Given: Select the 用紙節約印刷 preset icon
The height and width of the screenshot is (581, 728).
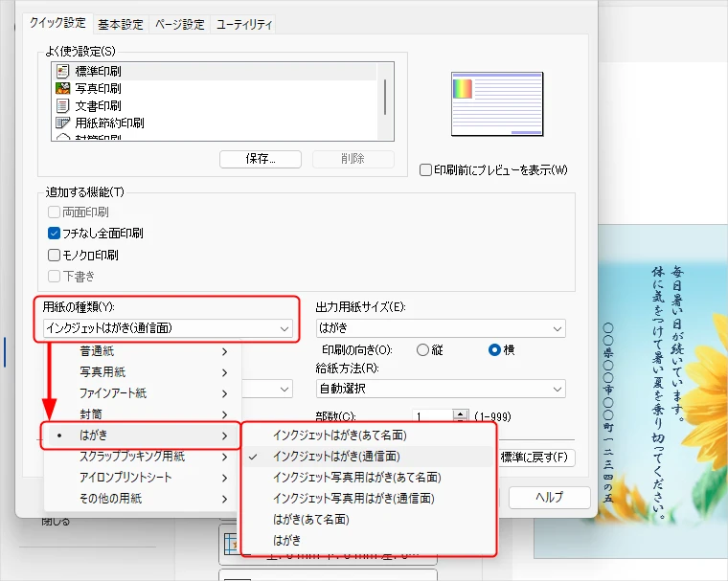Looking at the screenshot, I should click(x=62, y=123).
